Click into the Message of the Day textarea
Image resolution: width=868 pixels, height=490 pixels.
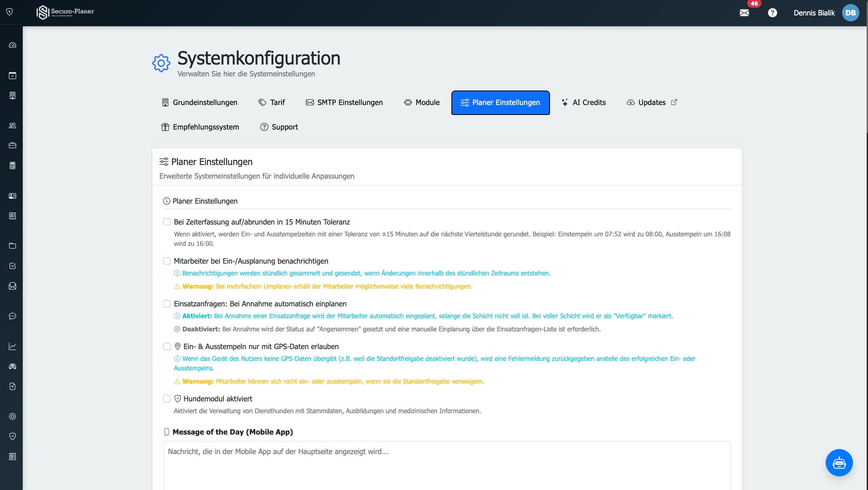447,465
